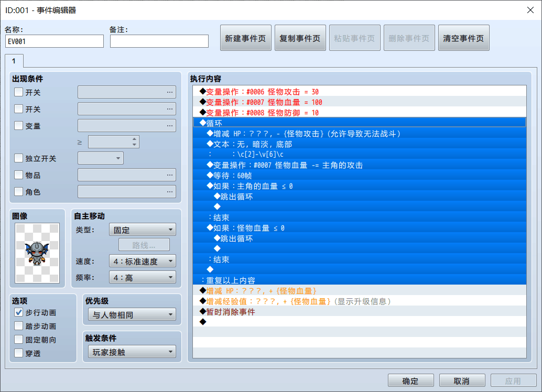Open the second 开关 condition ellipsis picker
Viewport: 542px width, 392px height.
[169, 109]
